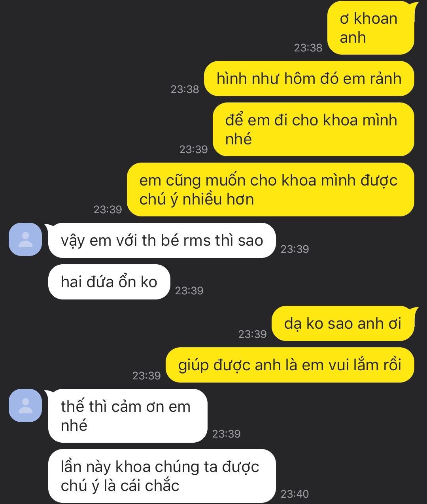Tap 'giúp được anh là em vui lắm rồi' message
Viewport: 427px width, 504px height.
click(290, 365)
